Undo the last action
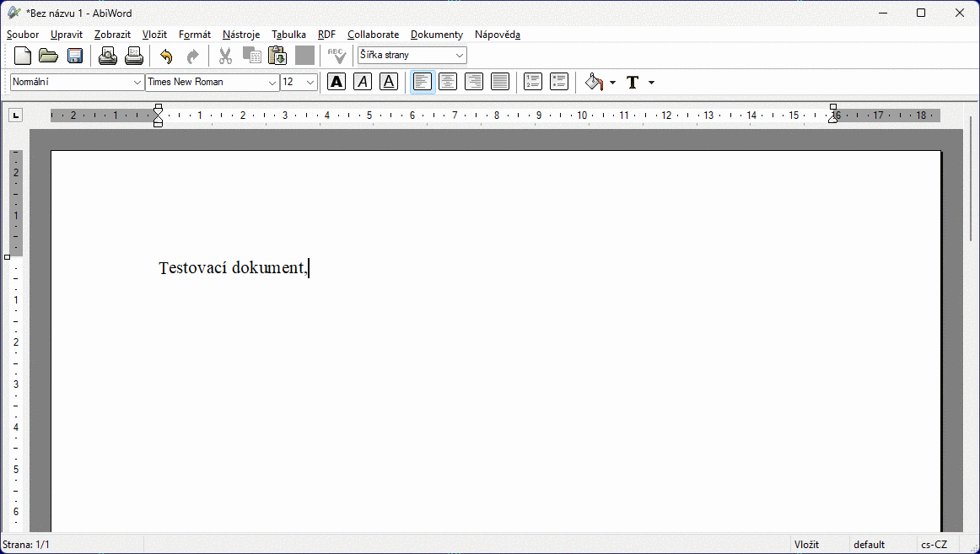 [x=166, y=56]
